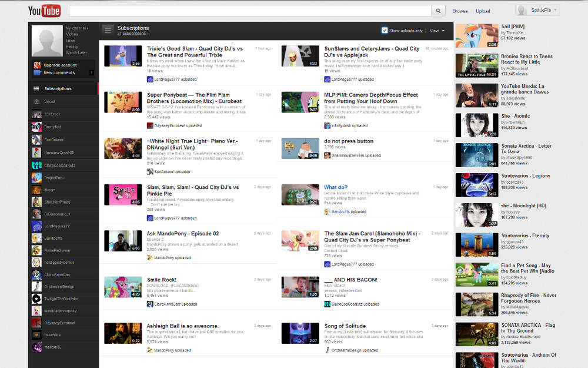The image size is (588, 368).
Task: Open the SpittlePie account dropdown
Action: click(544, 10)
